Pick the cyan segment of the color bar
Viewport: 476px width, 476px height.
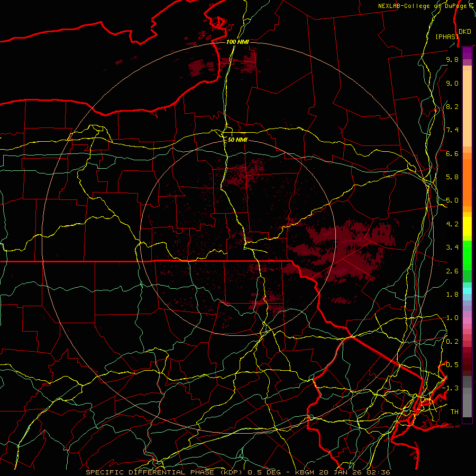[467, 291]
